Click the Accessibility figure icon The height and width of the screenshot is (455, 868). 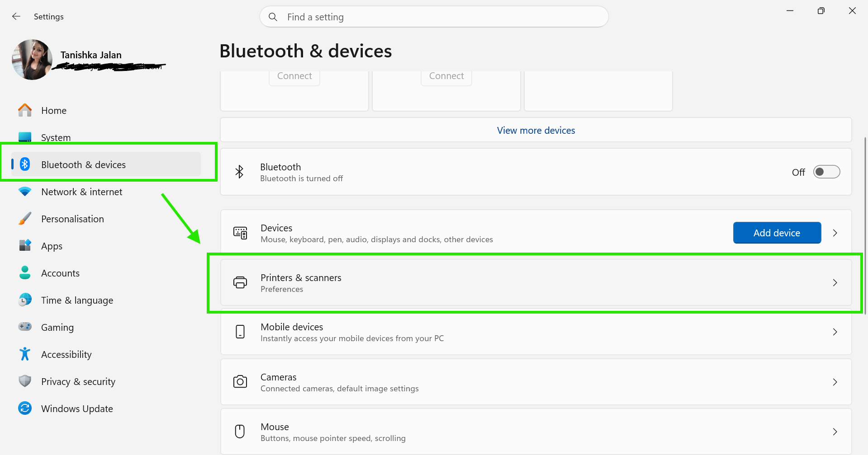coord(25,354)
